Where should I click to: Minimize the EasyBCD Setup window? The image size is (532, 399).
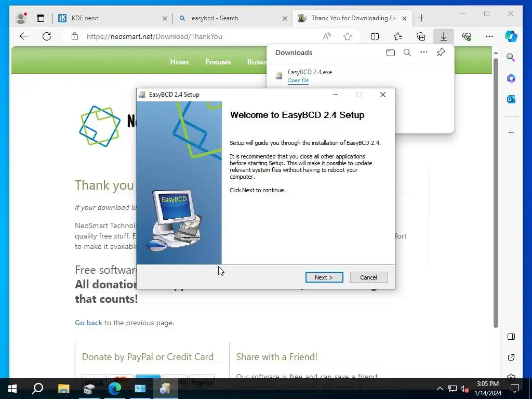tap(336, 95)
